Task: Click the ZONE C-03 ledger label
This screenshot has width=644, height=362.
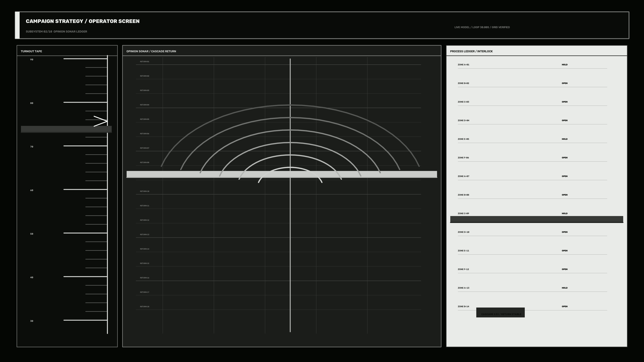Action: click(464, 102)
